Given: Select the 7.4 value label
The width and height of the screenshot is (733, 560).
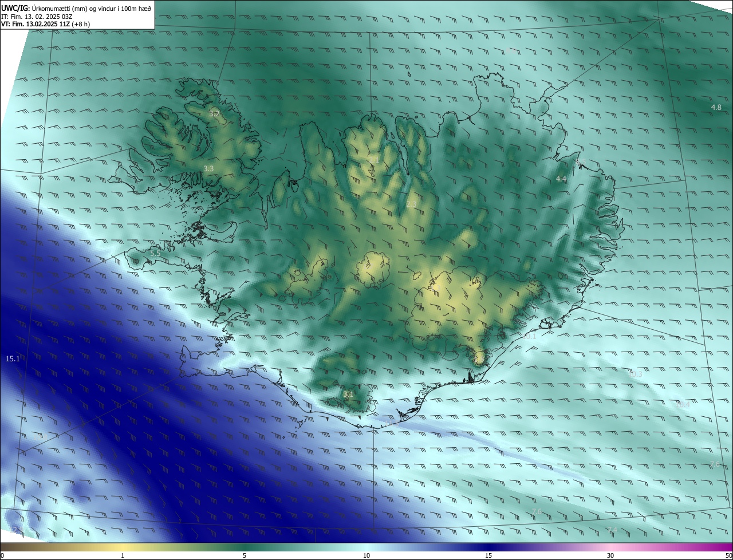Looking at the screenshot, I should point(612,530).
